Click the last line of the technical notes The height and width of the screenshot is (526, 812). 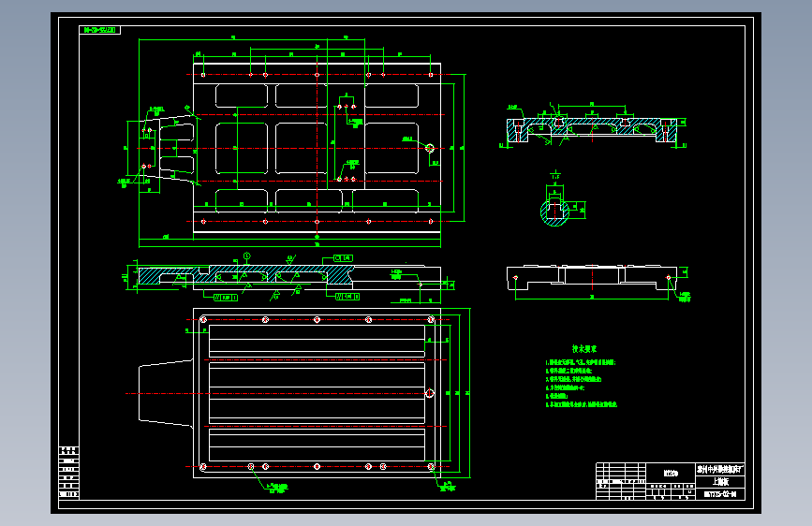click(x=581, y=404)
